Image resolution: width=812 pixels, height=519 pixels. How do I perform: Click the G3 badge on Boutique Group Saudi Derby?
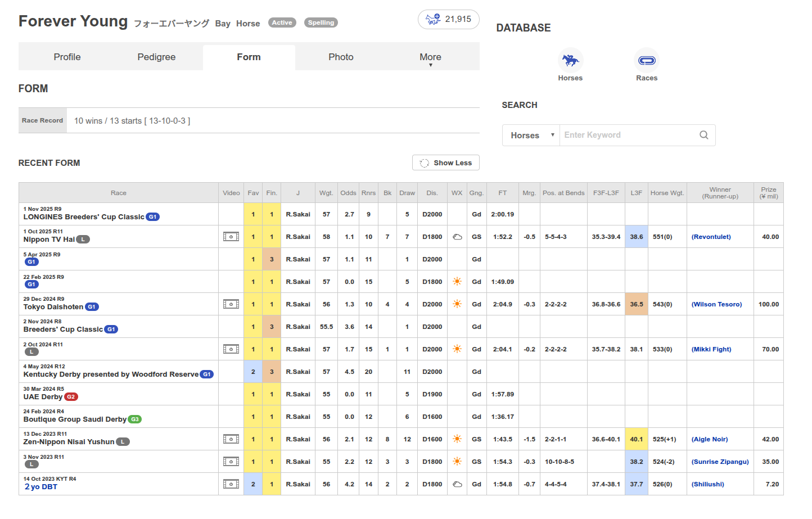click(x=135, y=419)
